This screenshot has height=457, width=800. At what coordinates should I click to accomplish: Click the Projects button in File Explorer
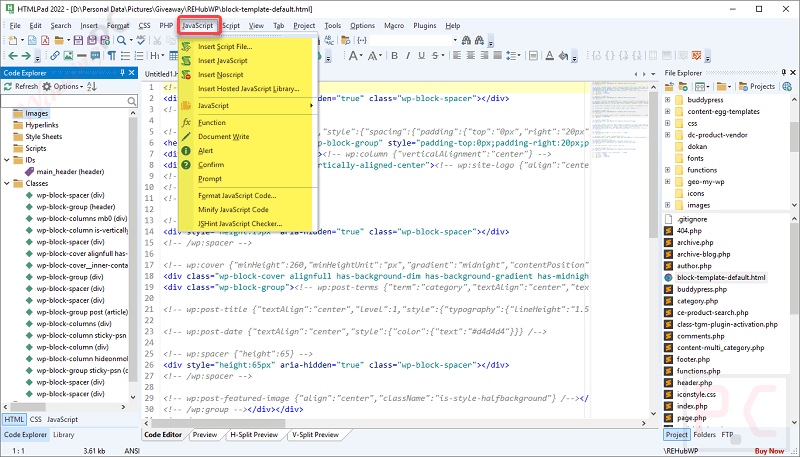pyautogui.click(x=757, y=86)
